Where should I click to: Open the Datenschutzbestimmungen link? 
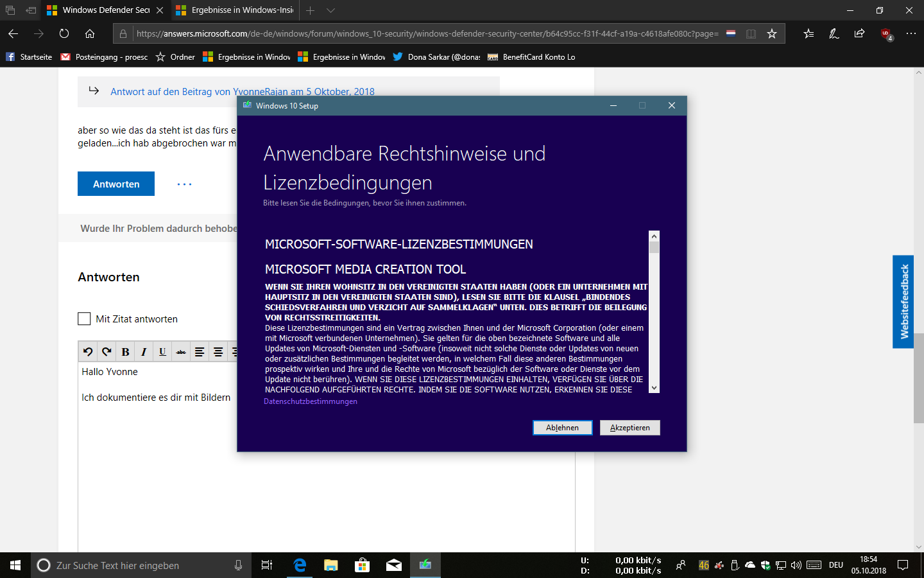311,401
